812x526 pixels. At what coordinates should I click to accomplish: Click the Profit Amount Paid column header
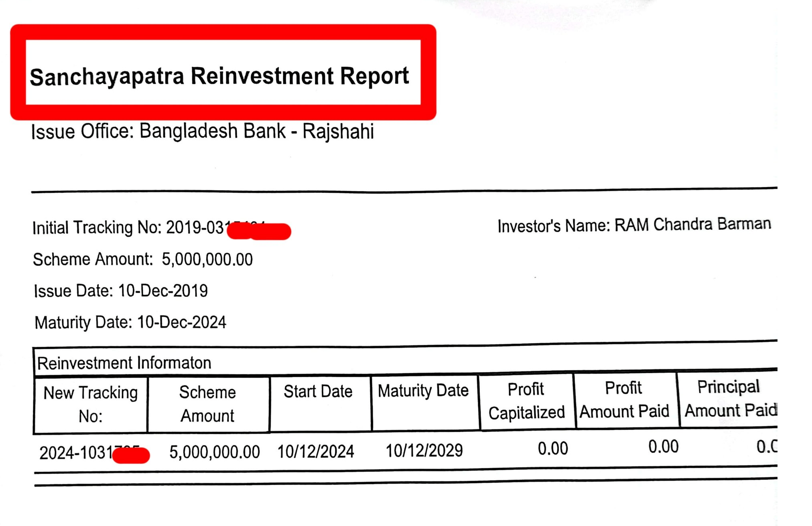tap(624, 399)
